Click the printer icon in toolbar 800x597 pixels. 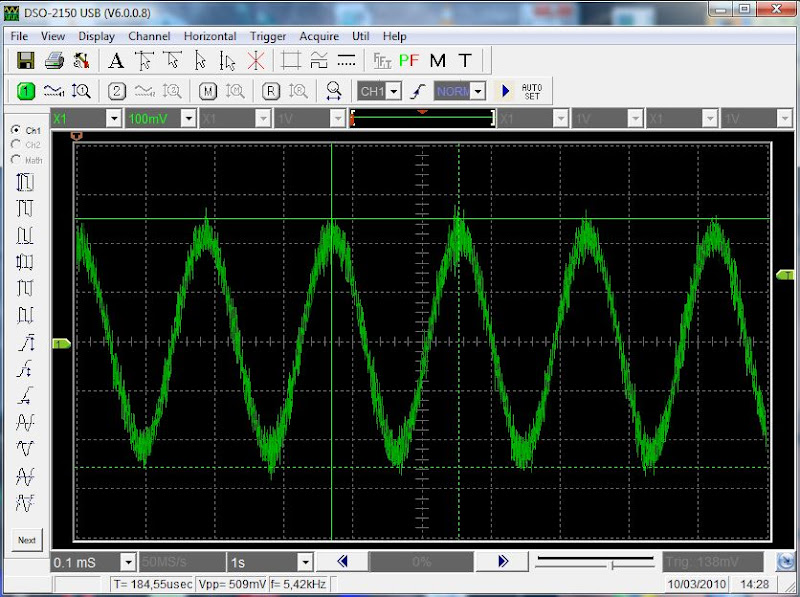point(54,61)
